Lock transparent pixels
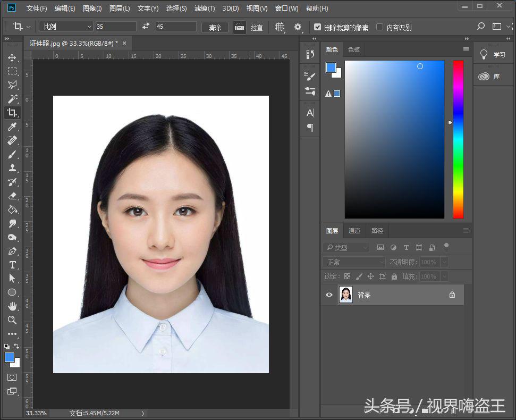This screenshot has height=420, width=516. click(x=347, y=276)
